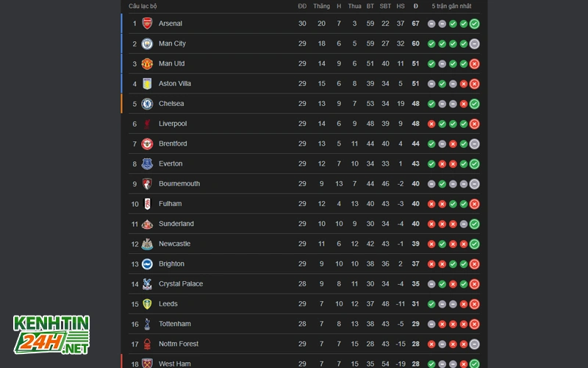Image resolution: width=588 pixels, height=368 pixels.
Task: Click the Arsenal club crest
Action: 147,24
